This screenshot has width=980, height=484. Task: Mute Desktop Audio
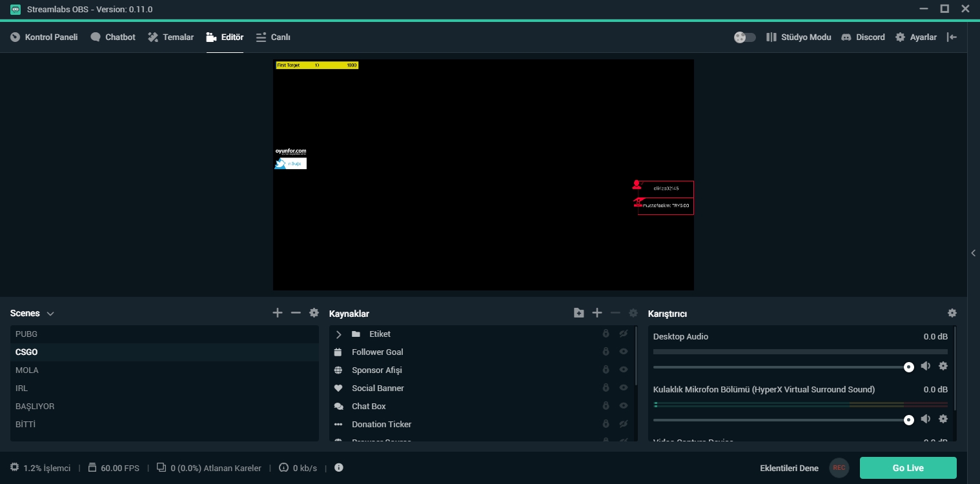926,366
